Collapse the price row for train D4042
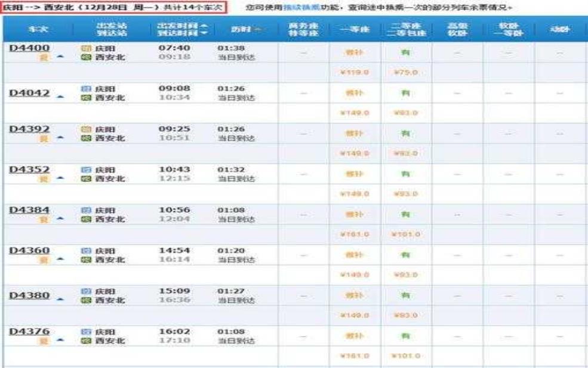The width and height of the screenshot is (588, 368). (x=60, y=94)
